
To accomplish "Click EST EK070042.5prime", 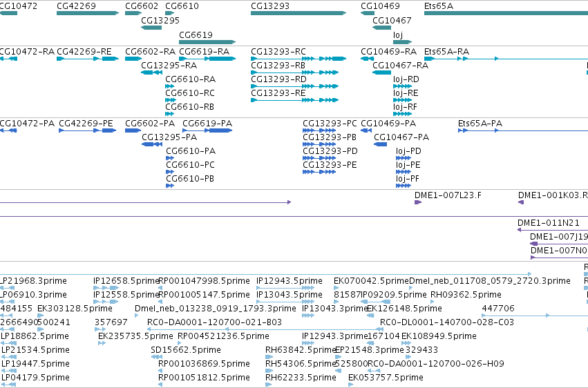I will 371,281.
